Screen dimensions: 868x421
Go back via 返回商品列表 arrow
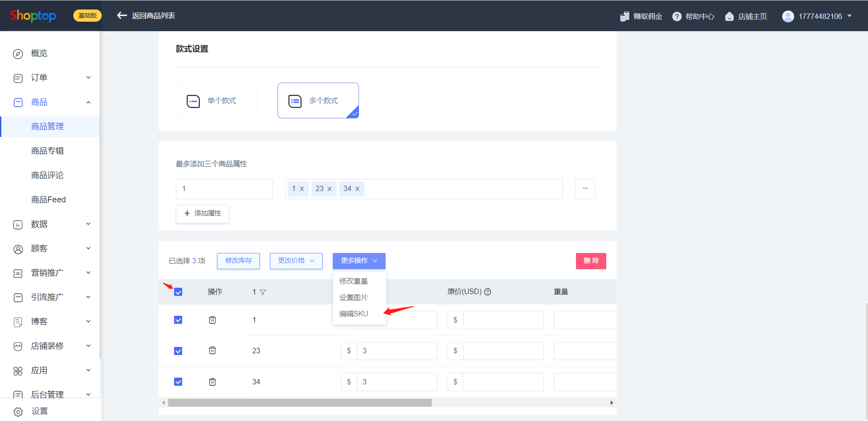pyautogui.click(x=122, y=16)
